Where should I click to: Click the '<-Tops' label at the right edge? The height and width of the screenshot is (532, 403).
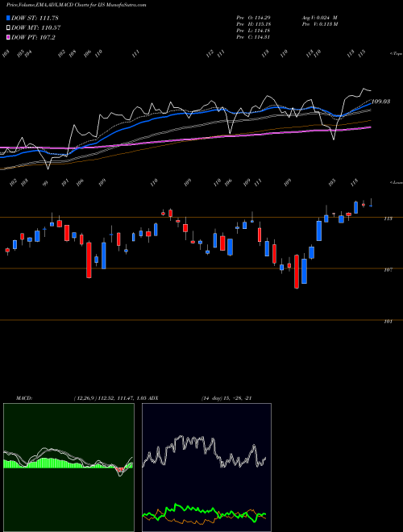pos(396,54)
